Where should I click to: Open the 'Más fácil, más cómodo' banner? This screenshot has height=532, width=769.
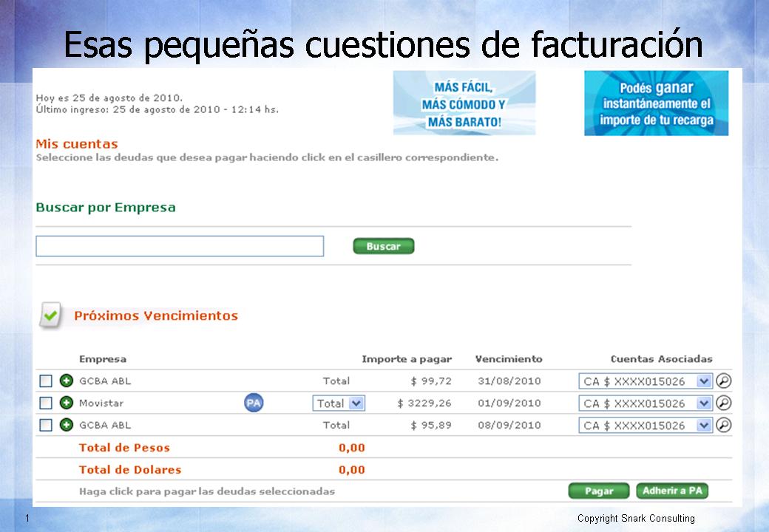(464, 103)
